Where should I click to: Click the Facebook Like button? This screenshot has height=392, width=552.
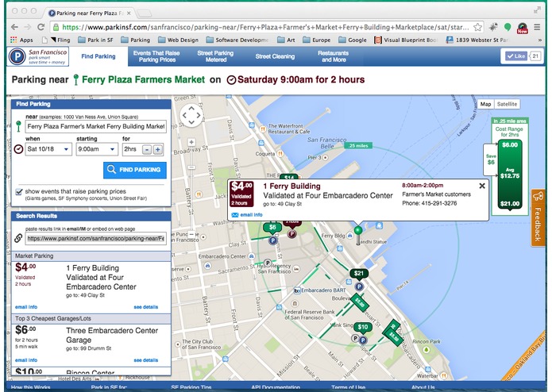(x=515, y=56)
